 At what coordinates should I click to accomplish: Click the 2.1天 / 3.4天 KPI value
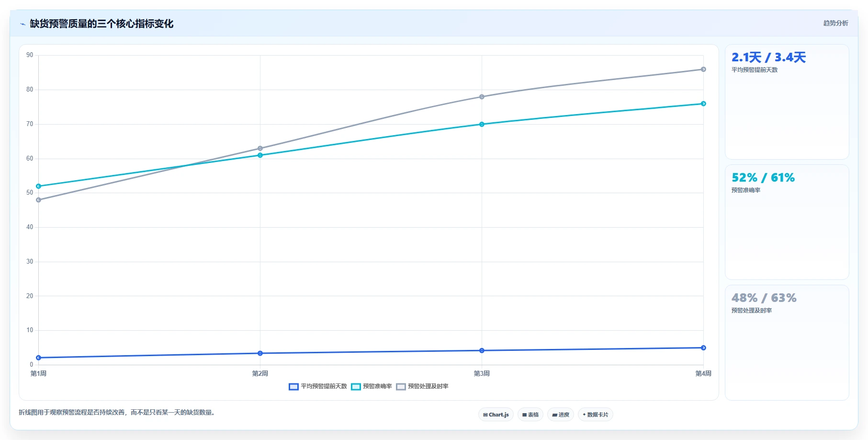coord(768,58)
